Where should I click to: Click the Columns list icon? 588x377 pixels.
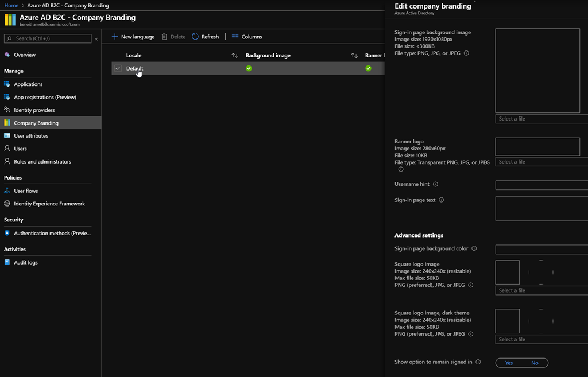tap(235, 36)
